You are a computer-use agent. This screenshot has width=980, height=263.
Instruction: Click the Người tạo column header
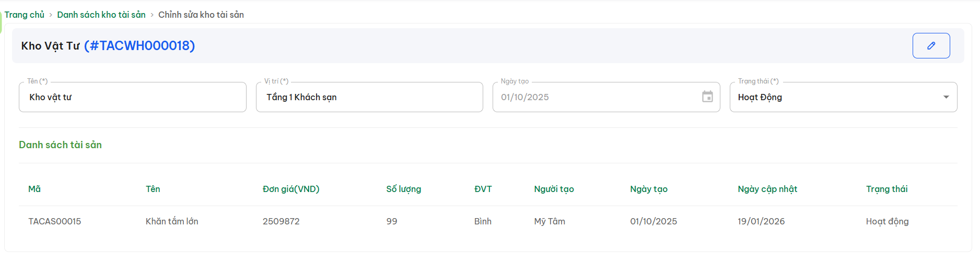[554, 189]
